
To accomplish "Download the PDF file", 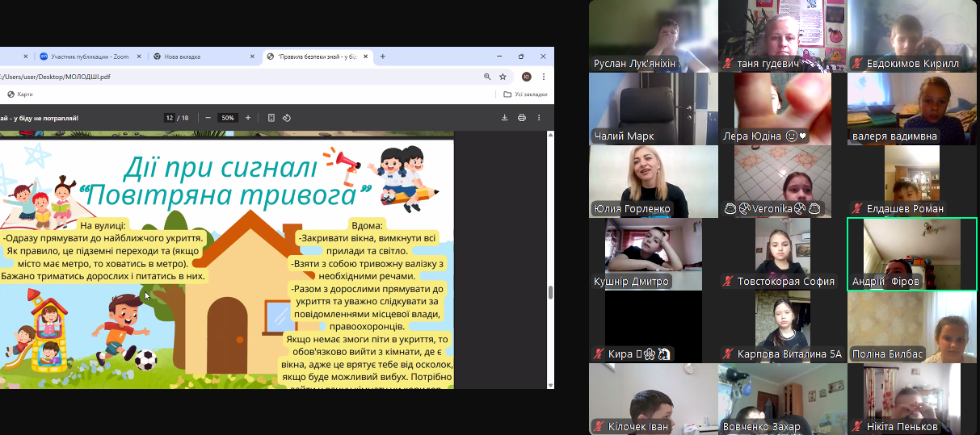I will point(505,118).
